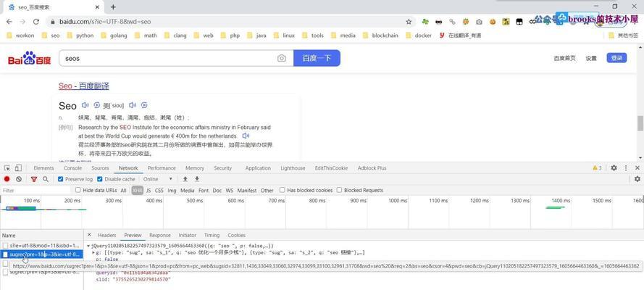Play the example sentence audio icon
Screen dimensions: 644x290
tap(246, 136)
